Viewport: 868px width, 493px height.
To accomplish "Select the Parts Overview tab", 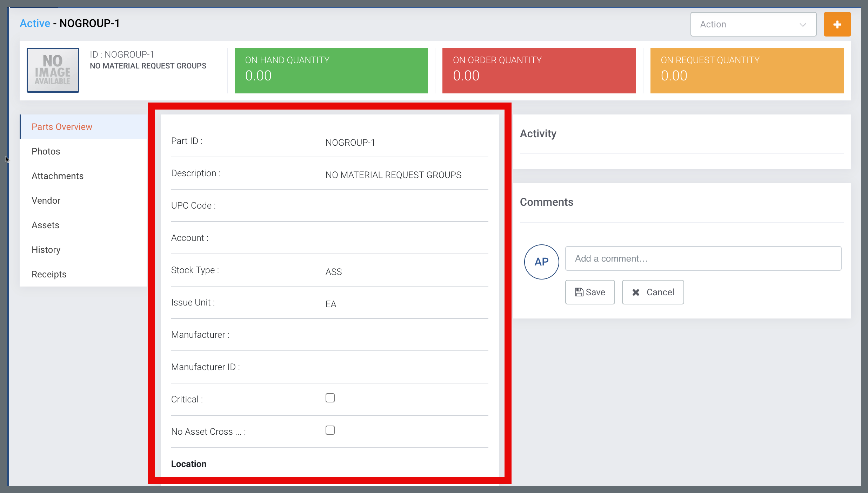I will pyautogui.click(x=62, y=127).
